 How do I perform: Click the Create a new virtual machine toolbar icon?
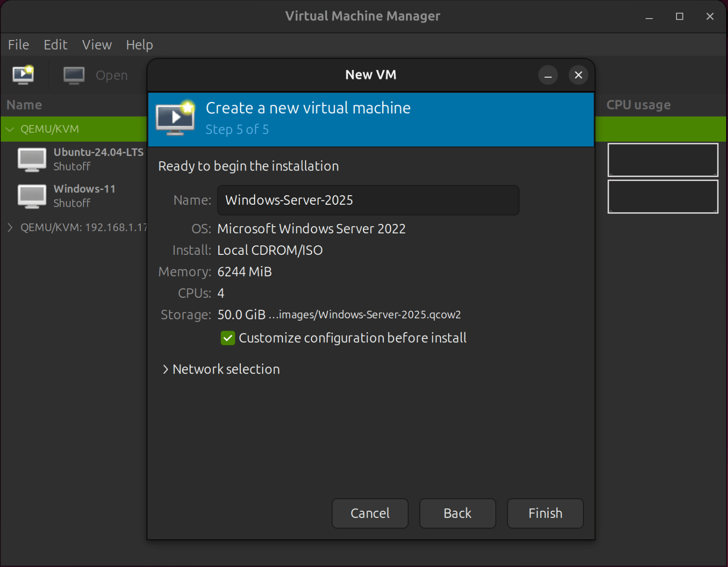point(23,75)
